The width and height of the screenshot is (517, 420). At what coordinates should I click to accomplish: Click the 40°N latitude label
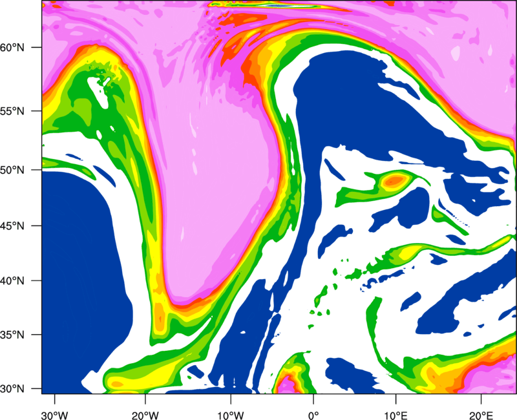point(12,281)
